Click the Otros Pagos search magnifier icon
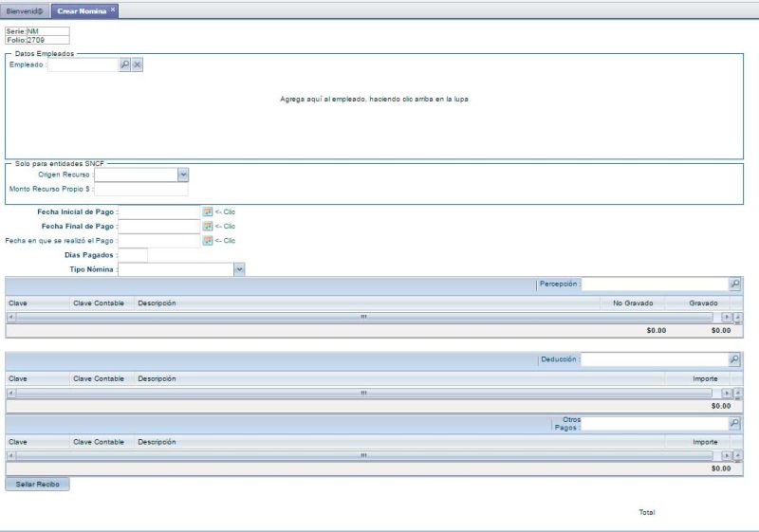Viewport: 759px width, 532px height. coord(734,423)
